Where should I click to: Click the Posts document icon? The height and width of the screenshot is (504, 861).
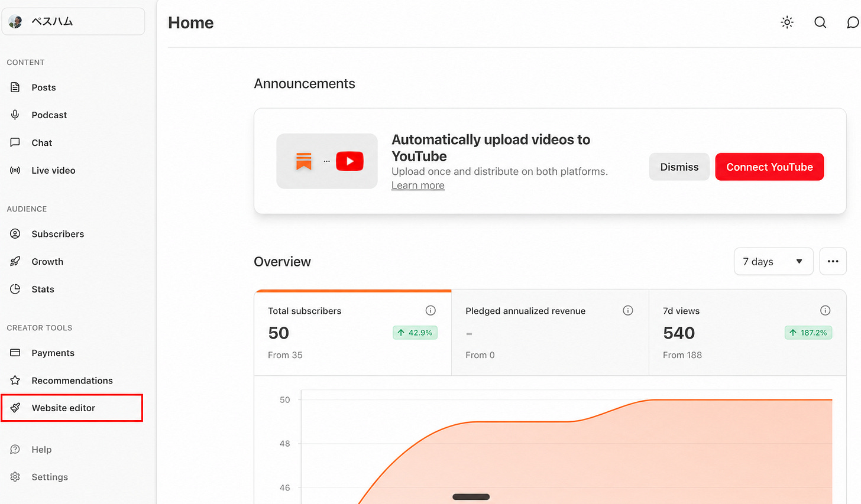point(15,87)
